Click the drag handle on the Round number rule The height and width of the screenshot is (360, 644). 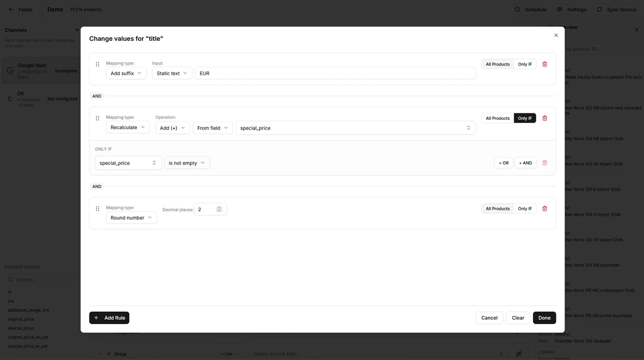(98, 208)
